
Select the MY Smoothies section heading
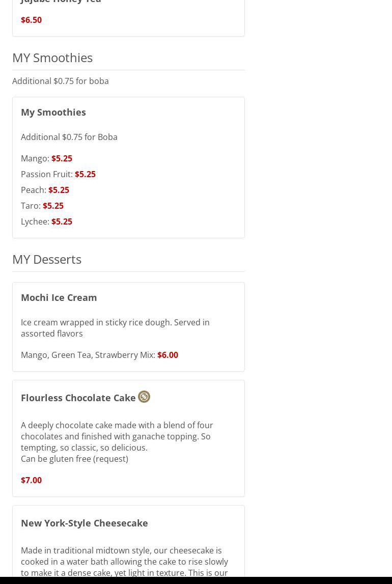point(52,58)
